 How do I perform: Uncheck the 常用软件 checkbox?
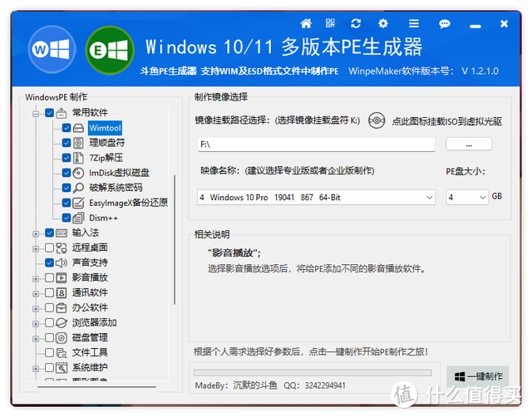(50, 112)
